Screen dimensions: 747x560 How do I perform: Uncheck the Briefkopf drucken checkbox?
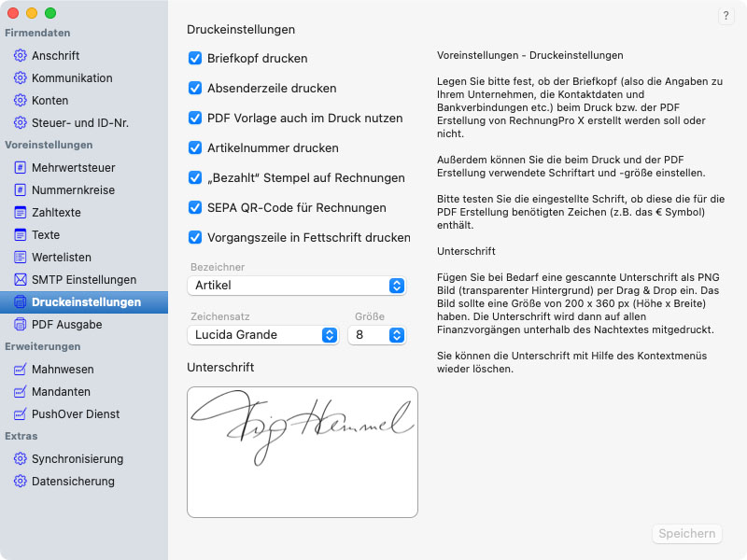(195, 58)
